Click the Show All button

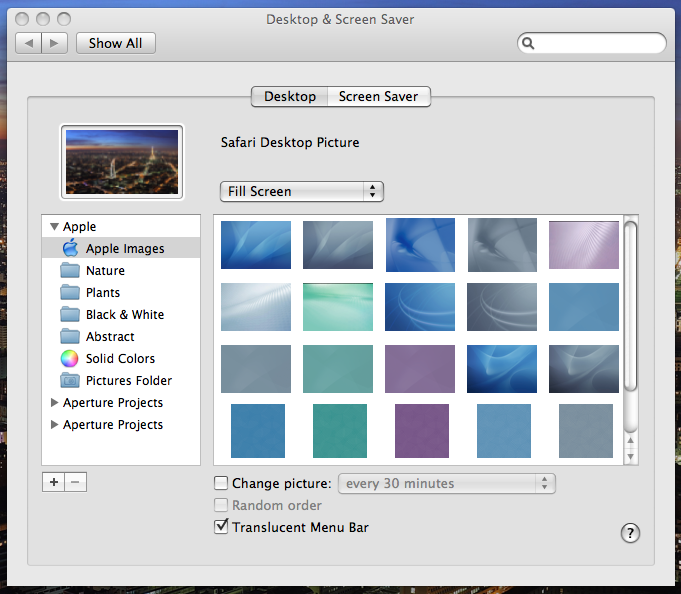tap(116, 43)
